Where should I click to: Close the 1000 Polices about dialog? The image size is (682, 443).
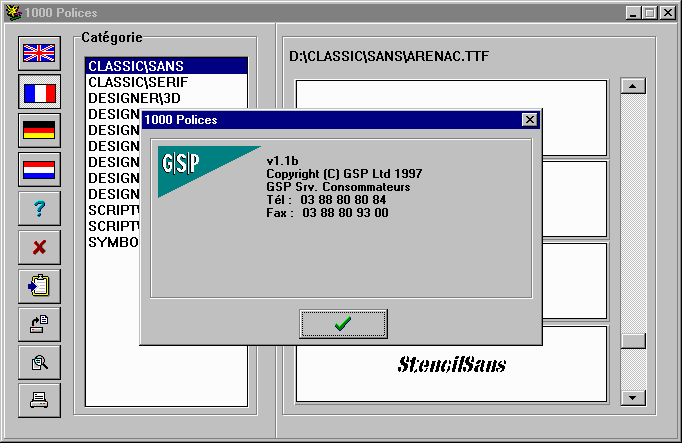coord(529,120)
